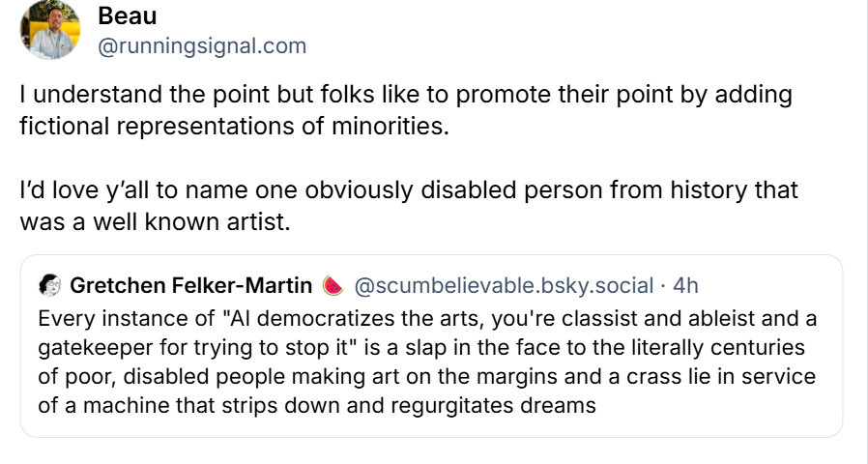Image resolution: width=868 pixels, height=464 pixels.
Task: Click Gretchen Felker-Martin's small avatar
Action: point(50,285)
